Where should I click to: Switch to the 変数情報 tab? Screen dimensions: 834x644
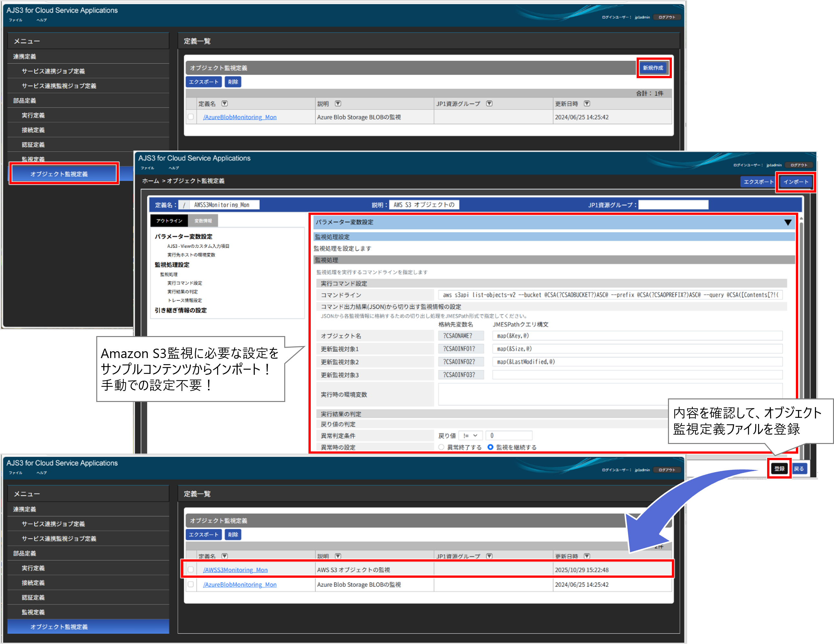pyautogui.click(x=203, y=221)
